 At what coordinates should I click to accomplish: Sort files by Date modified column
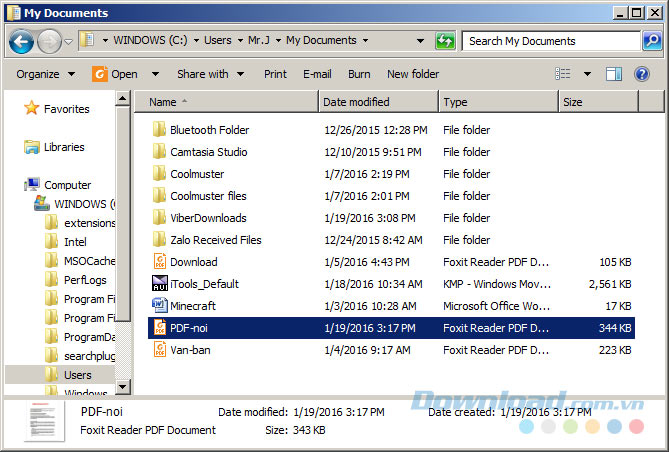click(378, 102)
